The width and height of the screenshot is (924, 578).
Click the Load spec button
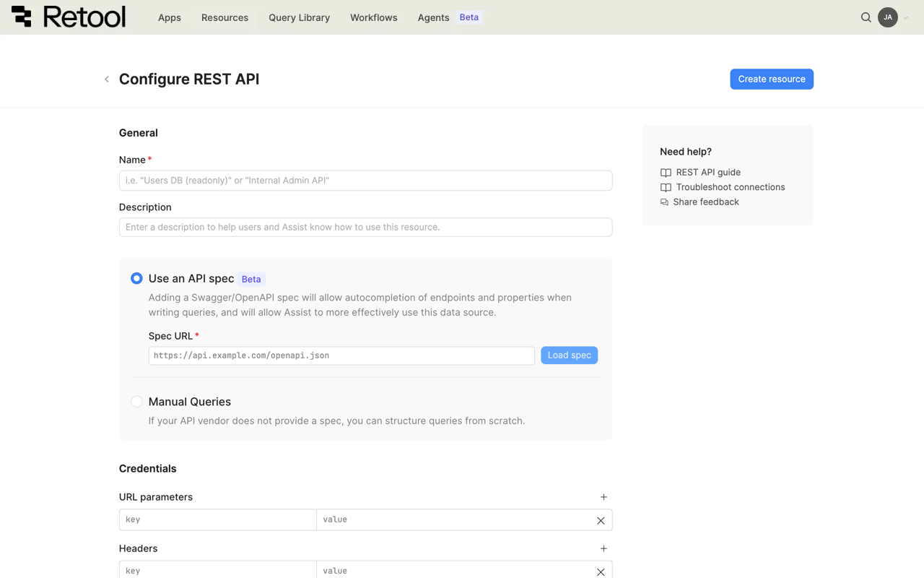(569, 355)
